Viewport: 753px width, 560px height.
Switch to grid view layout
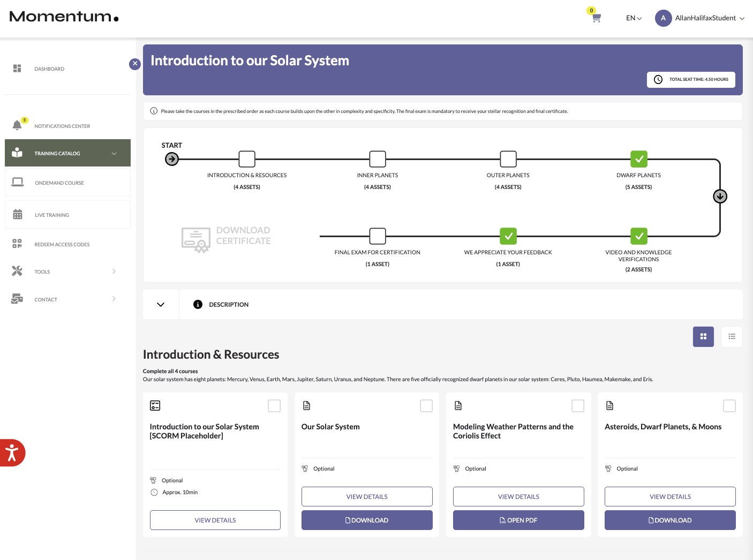click(x=703, y=337)
